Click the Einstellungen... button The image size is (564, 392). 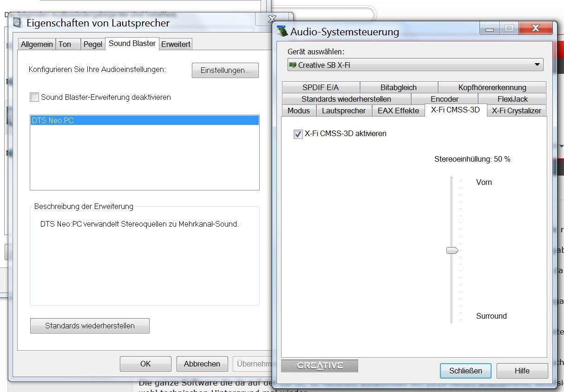[x=225, y=71]
